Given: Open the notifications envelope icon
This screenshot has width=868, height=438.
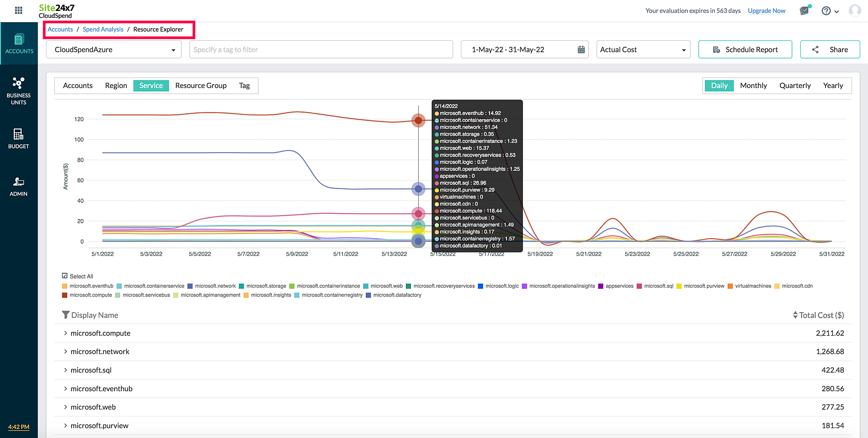Looking at the screenshot, I should (804, 10).
